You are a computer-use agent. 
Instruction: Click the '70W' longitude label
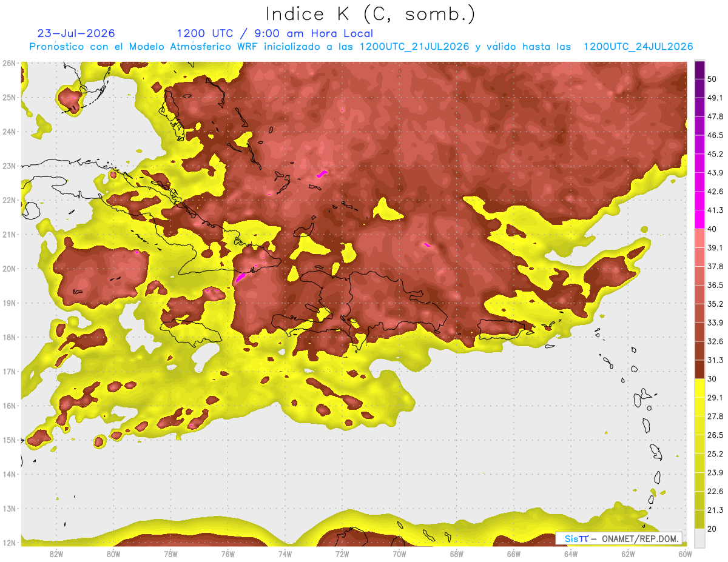(x=399, y=554)
